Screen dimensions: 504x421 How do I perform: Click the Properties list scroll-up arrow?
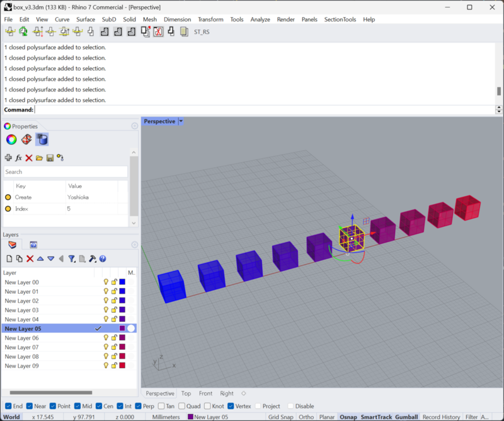pos(134,152)
